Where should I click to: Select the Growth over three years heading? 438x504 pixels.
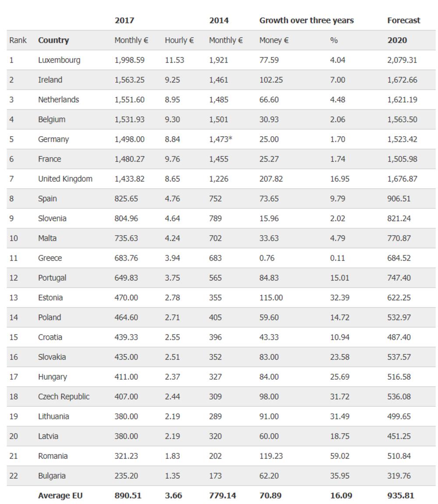306,21
